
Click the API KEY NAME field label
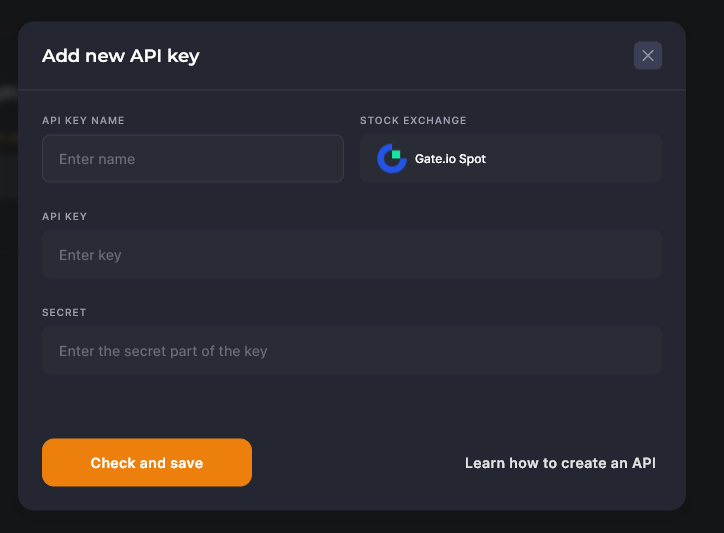(x=83, y=121)
